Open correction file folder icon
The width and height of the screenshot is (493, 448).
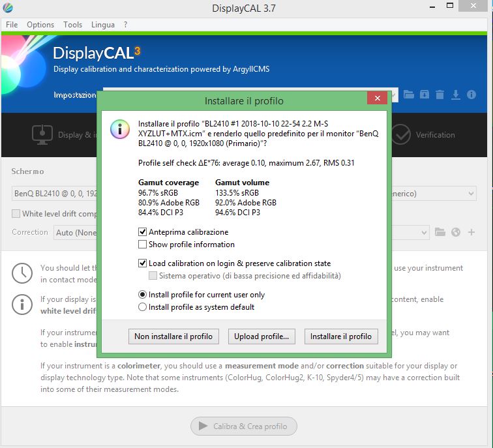pos(440,232)
